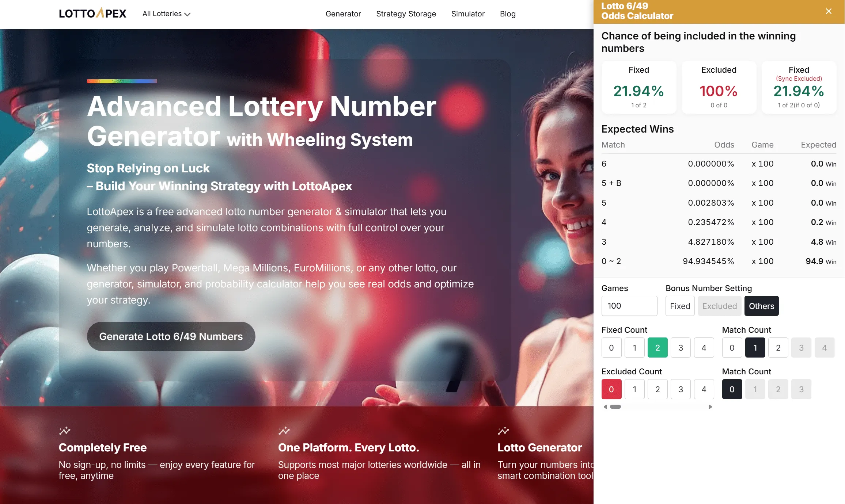Viewport: 845px width, 504px height.
Task: Set Fixed Count to 4
Action: pyautogui.click(x=704, y=347)
